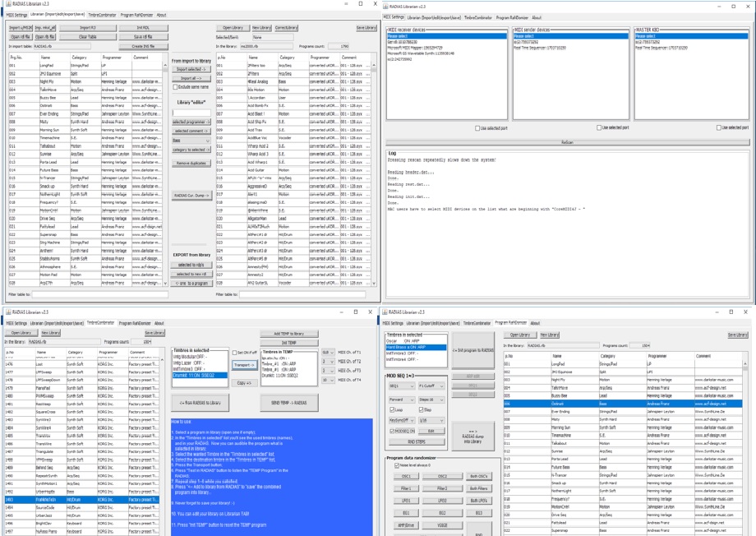Click the ReScan button
This screenshot has width=756, height=536.
(568, 142)
